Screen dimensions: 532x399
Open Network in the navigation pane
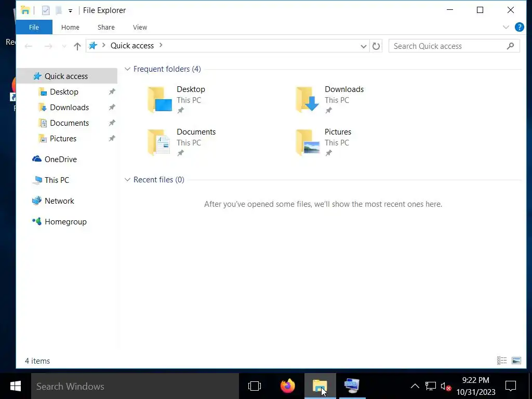coord(53,201)
